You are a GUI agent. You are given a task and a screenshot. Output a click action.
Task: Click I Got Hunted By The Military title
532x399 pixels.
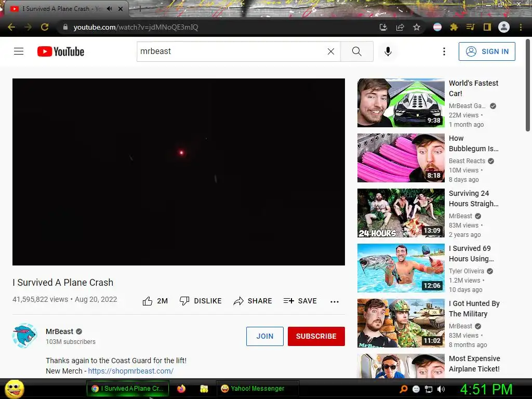(474, 309)
